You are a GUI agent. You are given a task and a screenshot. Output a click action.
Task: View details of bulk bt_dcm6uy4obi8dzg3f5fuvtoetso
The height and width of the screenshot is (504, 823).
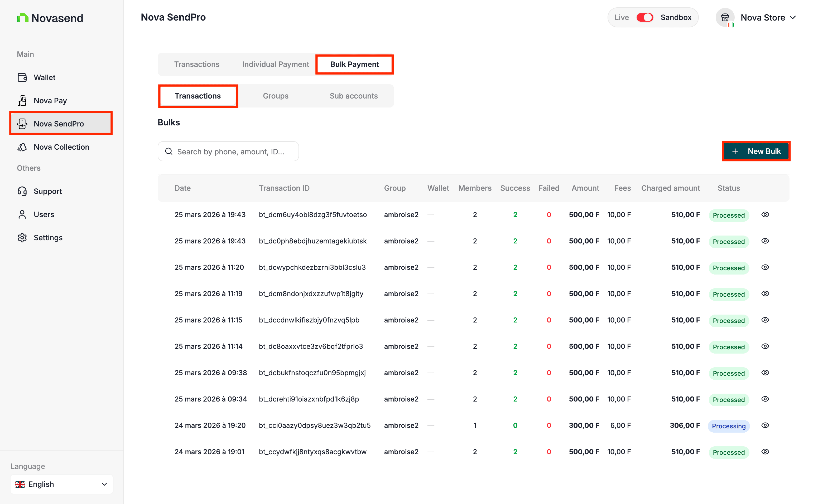765,215
